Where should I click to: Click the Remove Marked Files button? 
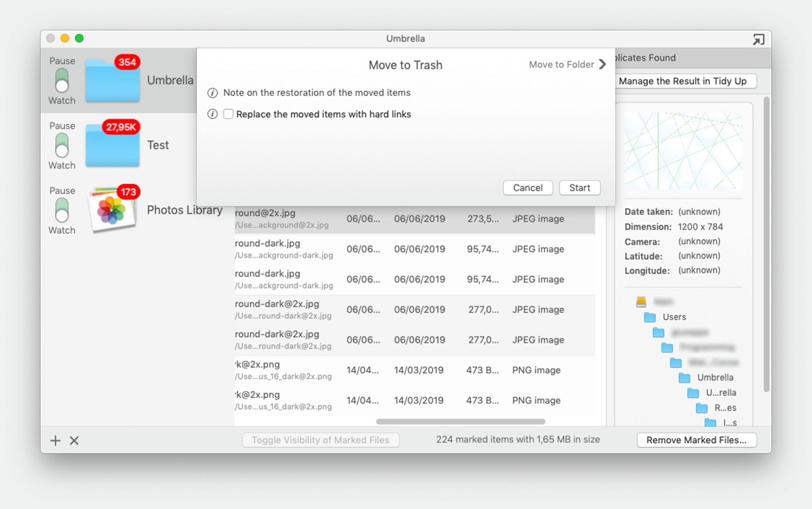point(696,440)
